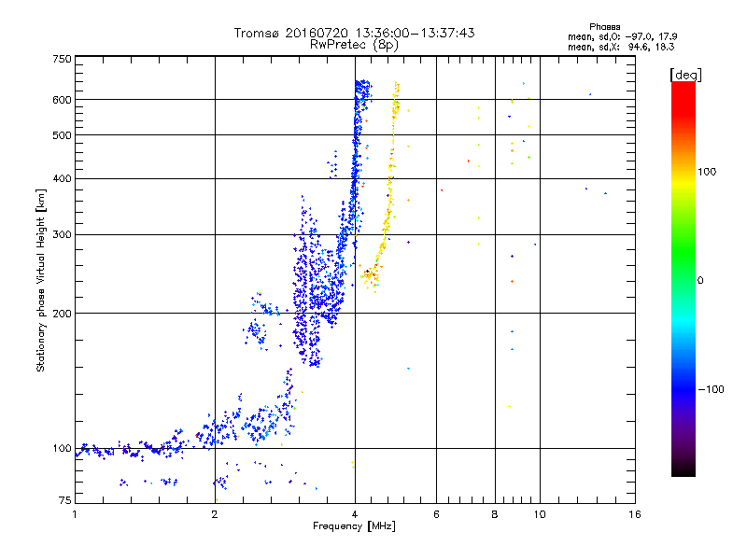
Task: Click the black bottom of the phase colorbar
Action: pos(684,469)
